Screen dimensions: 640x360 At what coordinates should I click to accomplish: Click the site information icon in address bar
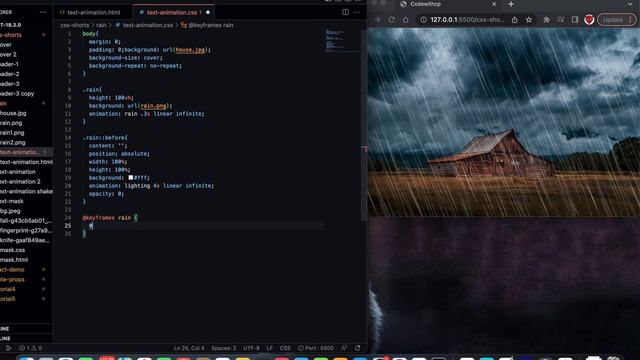(424, 20)
